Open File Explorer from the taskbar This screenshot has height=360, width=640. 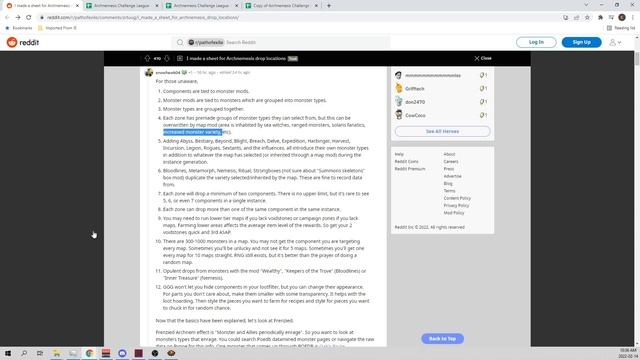(57, 353)
